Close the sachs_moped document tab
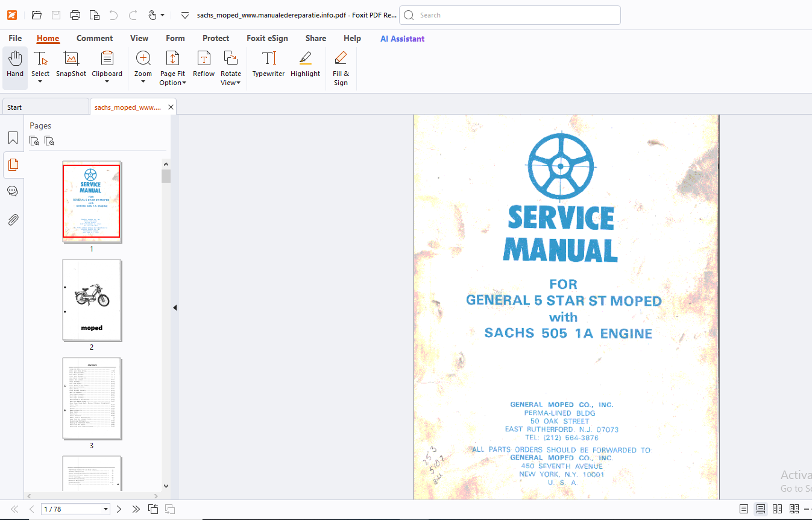 (x=171, y=107)
